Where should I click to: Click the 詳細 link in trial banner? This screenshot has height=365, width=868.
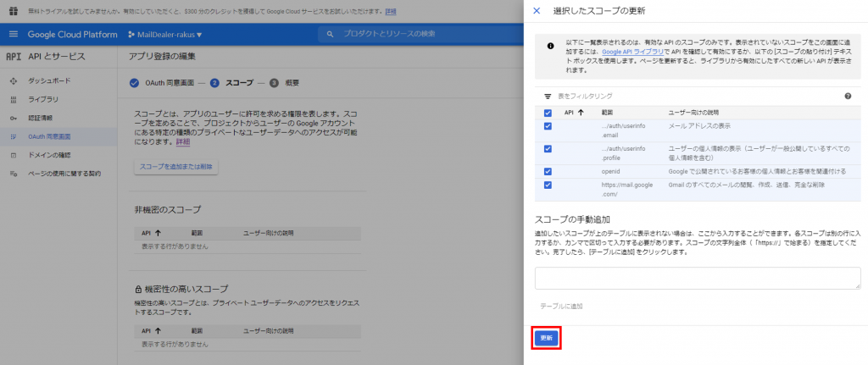click(x=391, y=11)
